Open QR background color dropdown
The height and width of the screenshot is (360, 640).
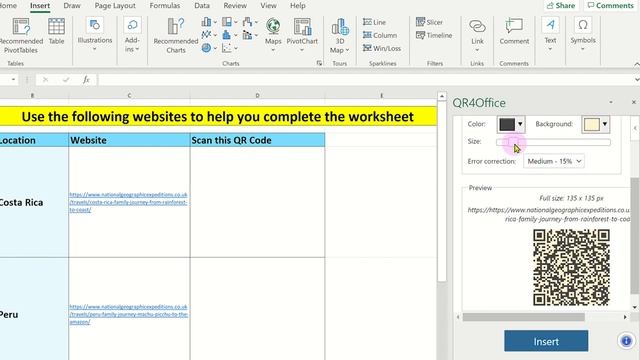(596, 124)
